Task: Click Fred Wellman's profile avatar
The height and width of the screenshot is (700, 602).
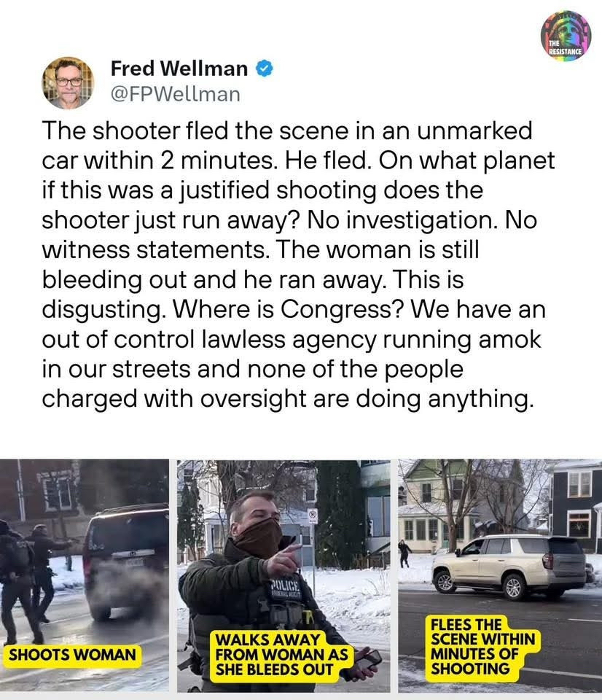Action: pos(69,82)
